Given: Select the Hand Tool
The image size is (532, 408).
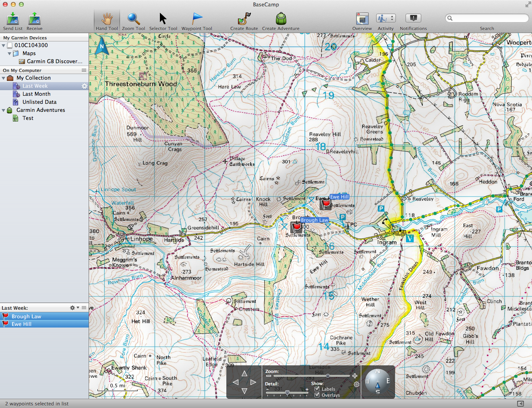Looking at the screenshot, I should click(106, 18).
